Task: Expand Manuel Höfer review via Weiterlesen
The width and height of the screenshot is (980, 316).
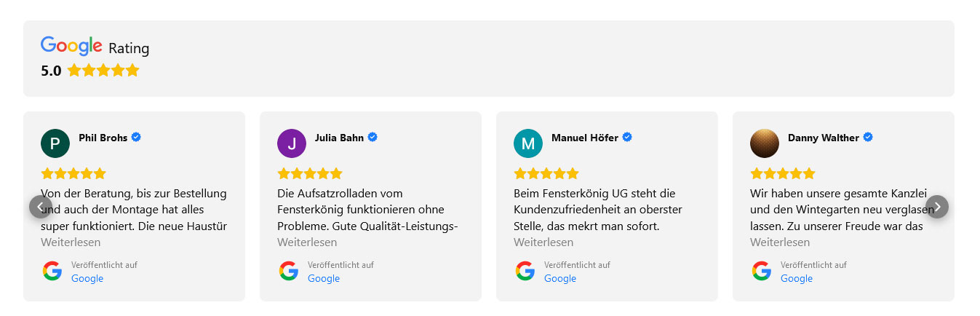Action: [543, 242]
